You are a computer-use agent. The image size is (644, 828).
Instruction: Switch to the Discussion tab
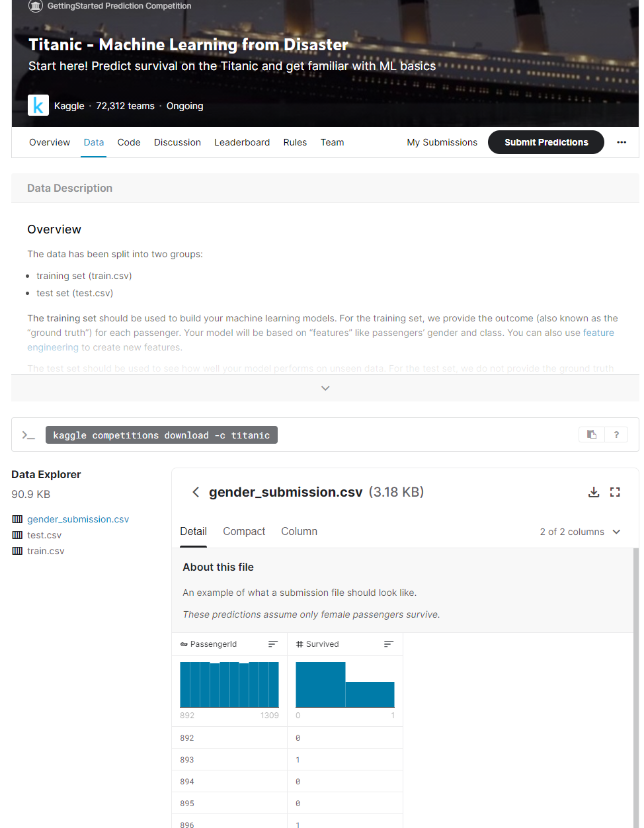point(177,142)
